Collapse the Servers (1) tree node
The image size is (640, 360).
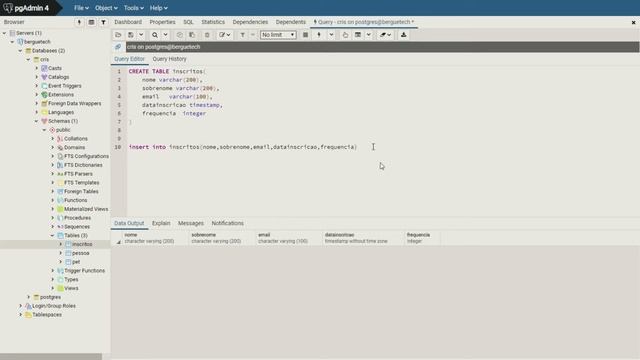pos(4,33)
